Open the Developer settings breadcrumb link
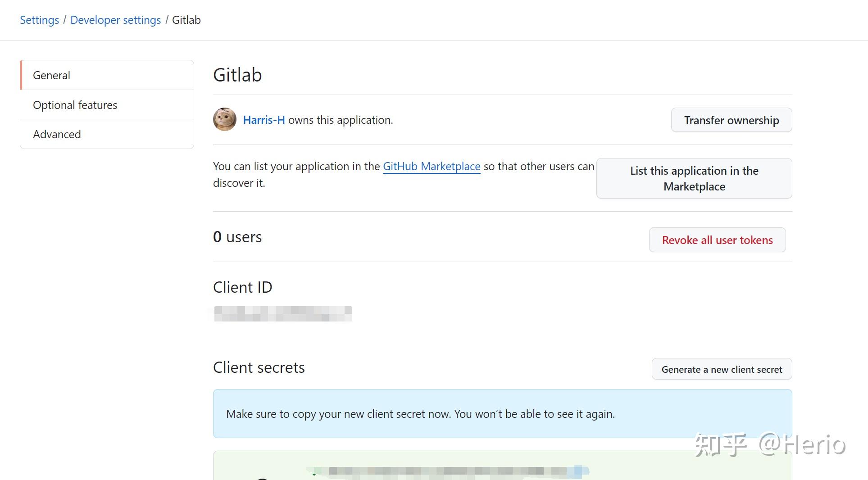This screenshot has width=868, height=480. click(115, 20)
